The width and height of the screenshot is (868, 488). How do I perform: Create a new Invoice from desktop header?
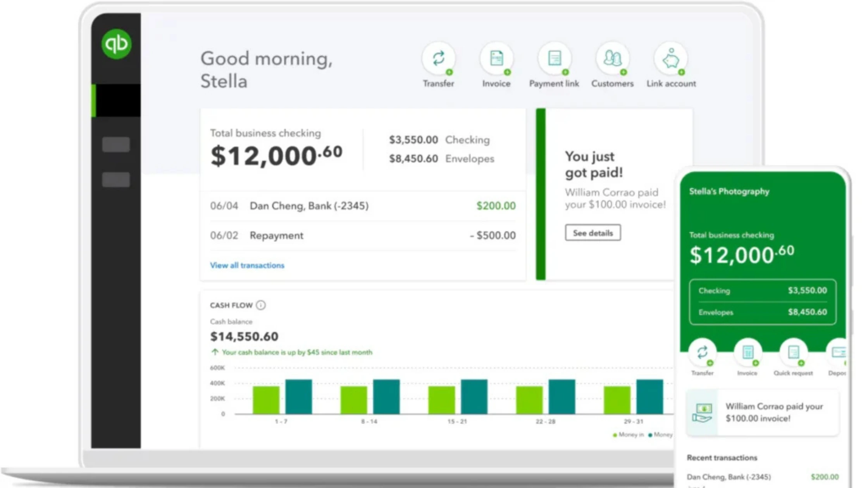click(496, 59)
